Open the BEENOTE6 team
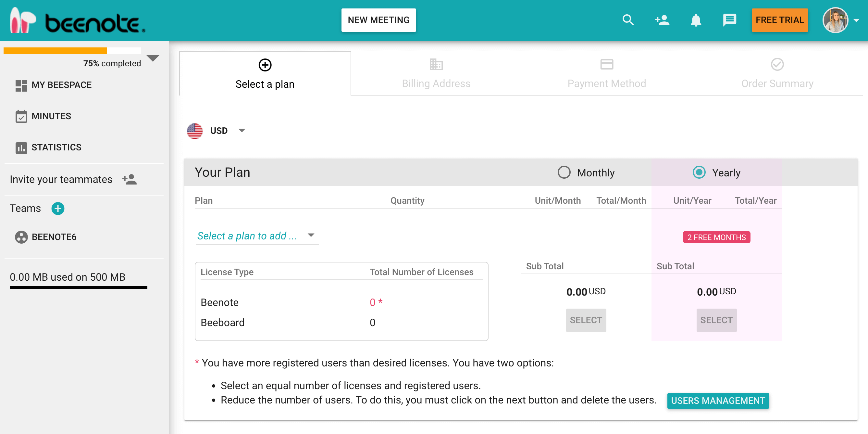The width and height of the screenshot is (868, 434). 54,237
